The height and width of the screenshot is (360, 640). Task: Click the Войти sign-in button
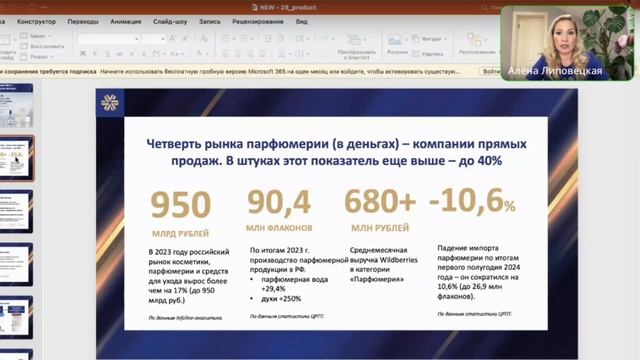click(491, 71)
